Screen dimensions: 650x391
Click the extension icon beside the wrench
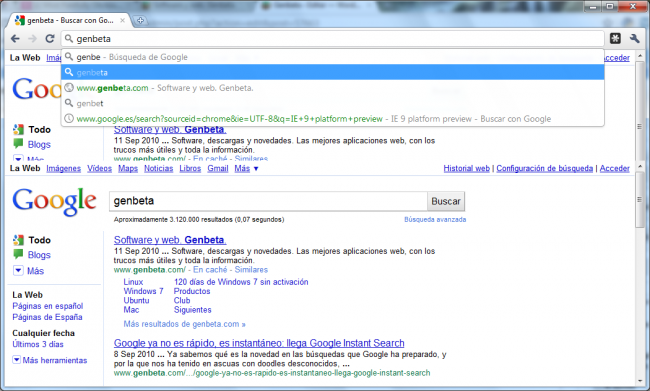(615, 39)
